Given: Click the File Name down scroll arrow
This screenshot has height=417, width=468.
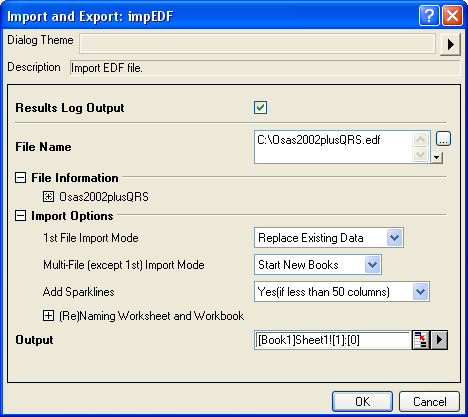Looking at the screenshot, I should (x=420, y=154).
